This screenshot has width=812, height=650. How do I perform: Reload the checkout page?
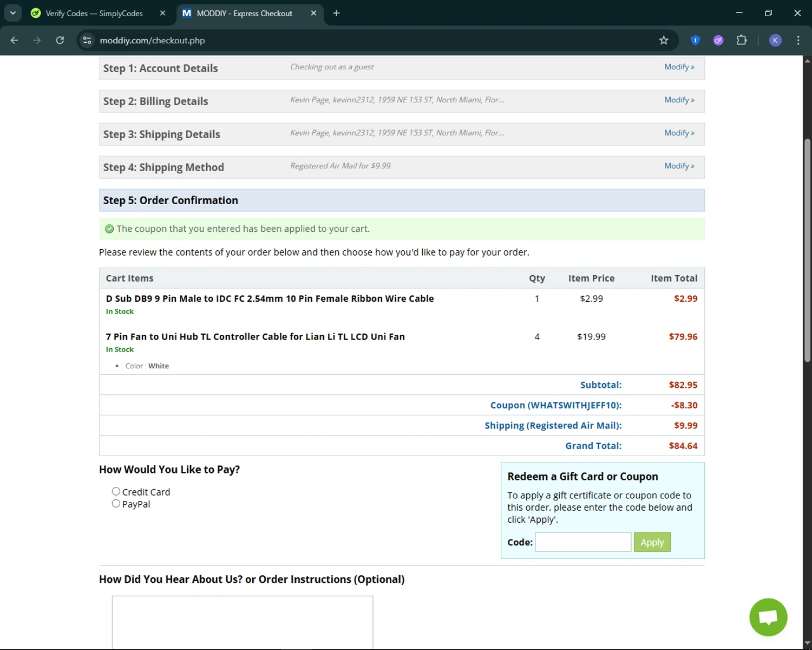[60, 40]
